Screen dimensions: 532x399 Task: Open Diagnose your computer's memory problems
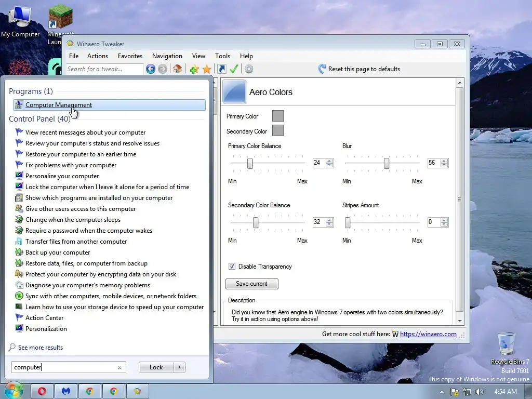pos(88,285)
